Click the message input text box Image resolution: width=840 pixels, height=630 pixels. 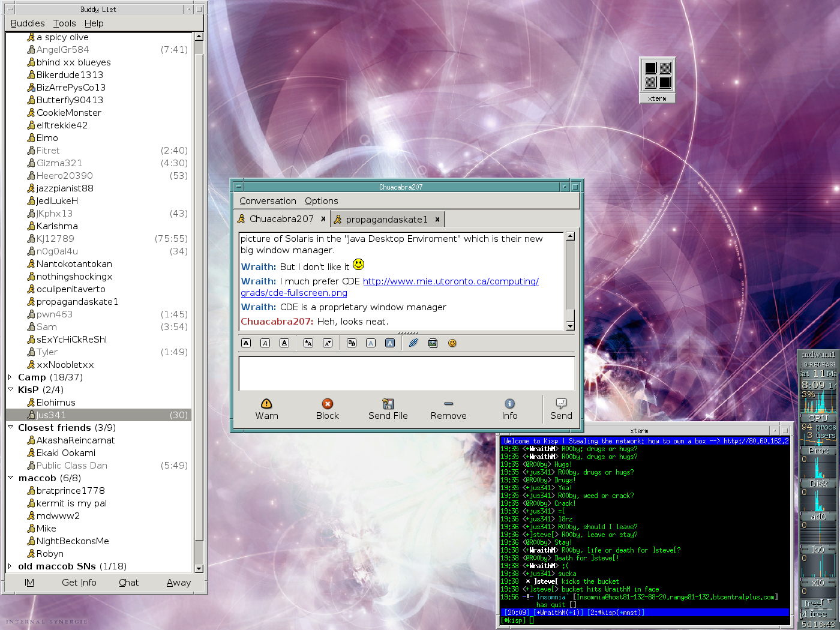pos(406,373)
